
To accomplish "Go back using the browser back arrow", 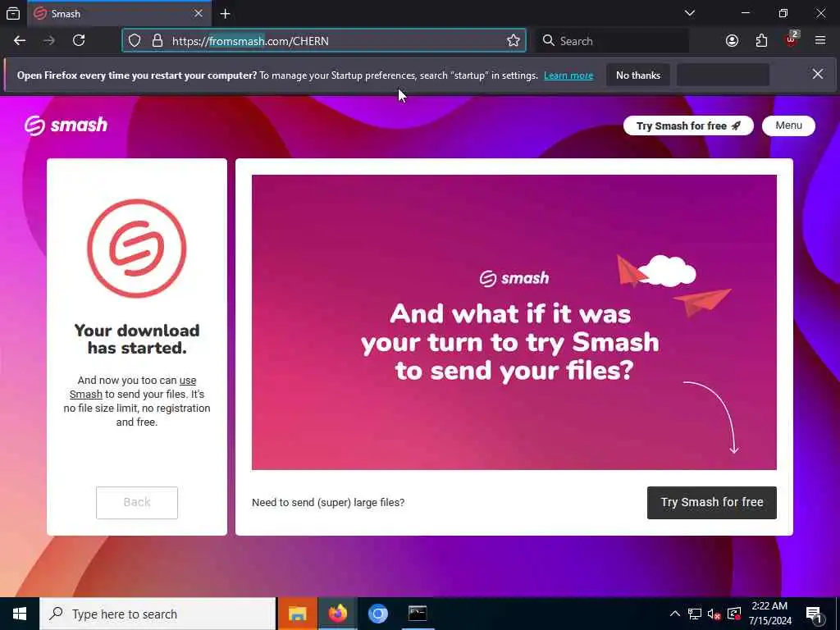I will pos(20,41).
